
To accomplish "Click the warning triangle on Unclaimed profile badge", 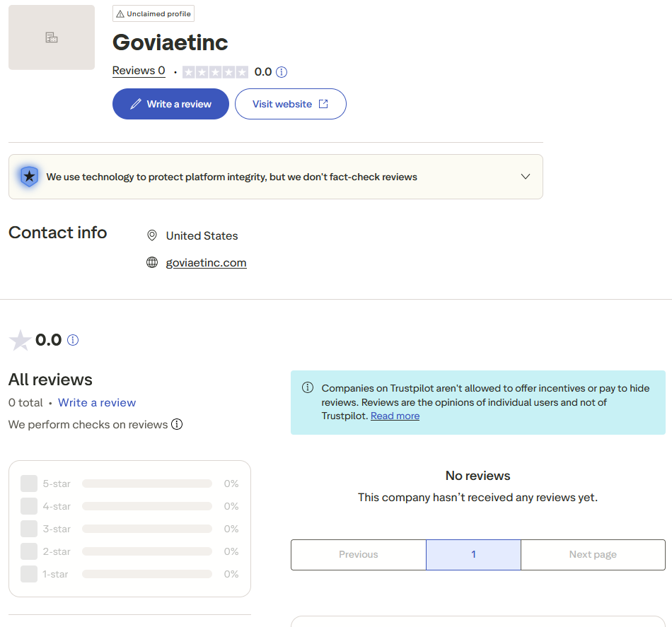I will tap(122, 13).
